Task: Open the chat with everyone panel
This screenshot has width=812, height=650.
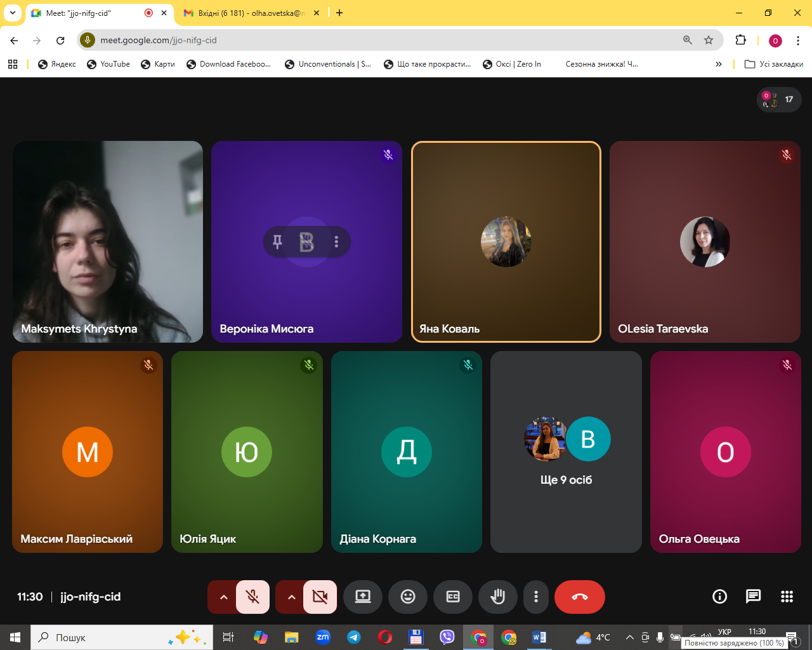Action: click(x=753, y=597)
